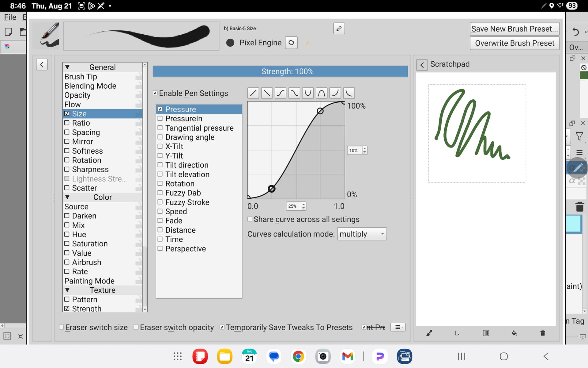The image size is (588, 368).
Task: Open Curves calculation mode dropdown
Action: coord(362,234)
